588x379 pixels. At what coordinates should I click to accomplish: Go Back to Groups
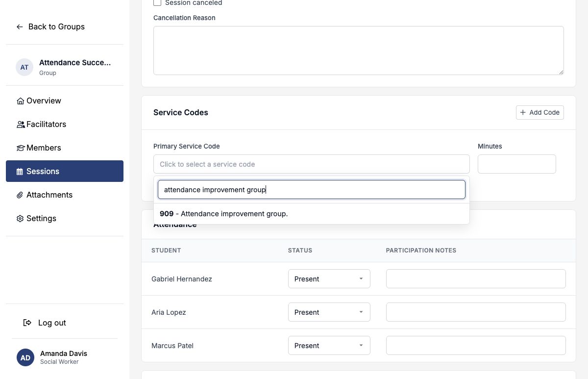[50, 26]
